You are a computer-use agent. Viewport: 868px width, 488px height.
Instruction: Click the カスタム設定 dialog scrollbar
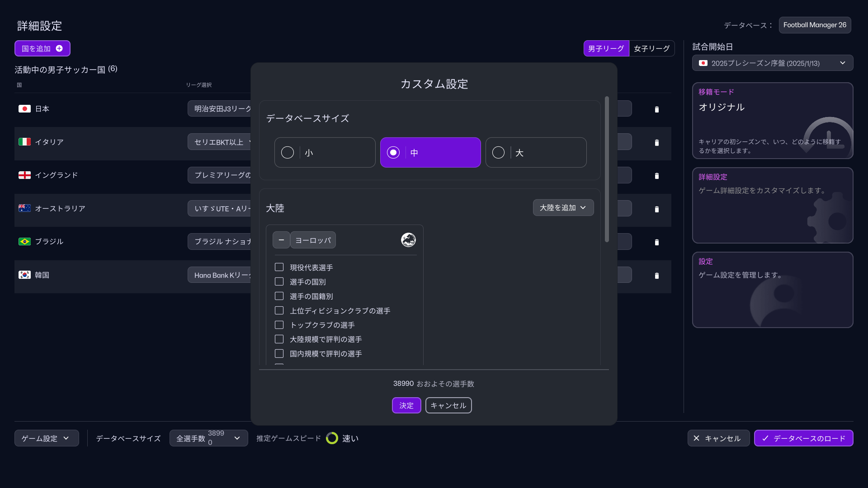pos(607,169)
